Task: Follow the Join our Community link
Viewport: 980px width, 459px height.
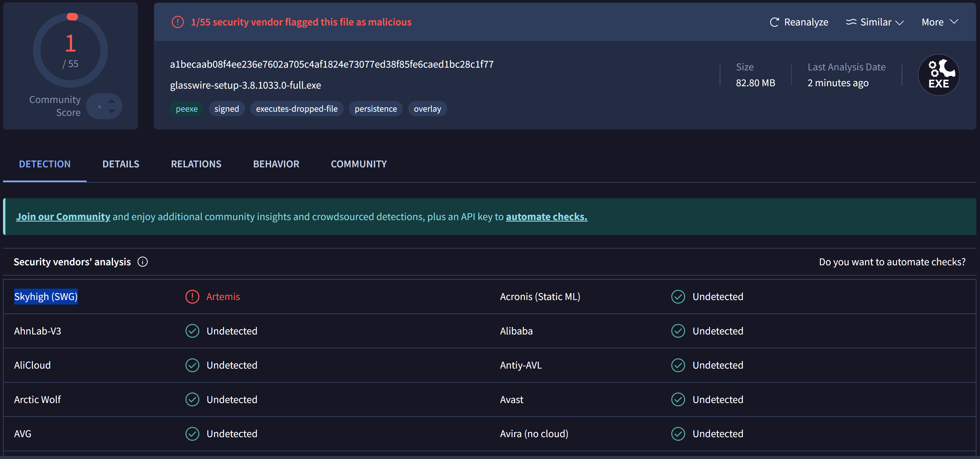Action: click(x=63, y=216)
